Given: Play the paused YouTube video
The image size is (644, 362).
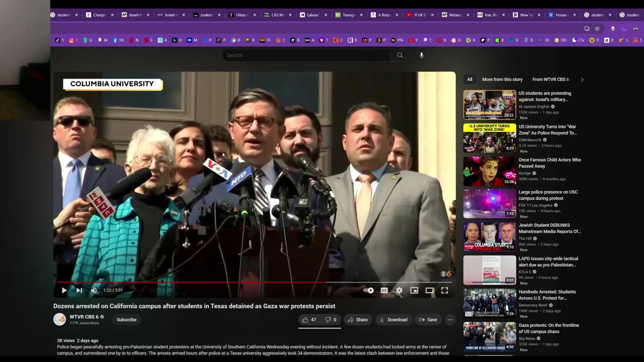Looking at the screenshot, I should [x=64, y=290].
